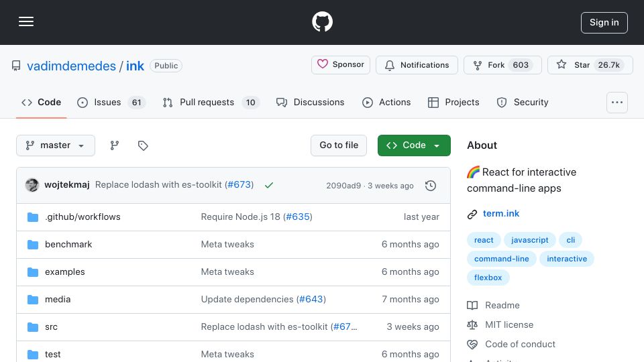This screenshot has height=362, width=644.
Task: Open the master branch selector dropdown
Action: pyautogui.click(x=56, y=145)
